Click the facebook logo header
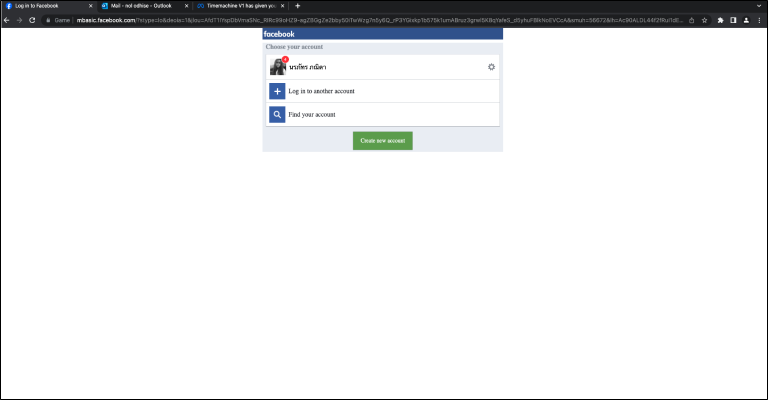768x400 pixels. click(279, 34)
